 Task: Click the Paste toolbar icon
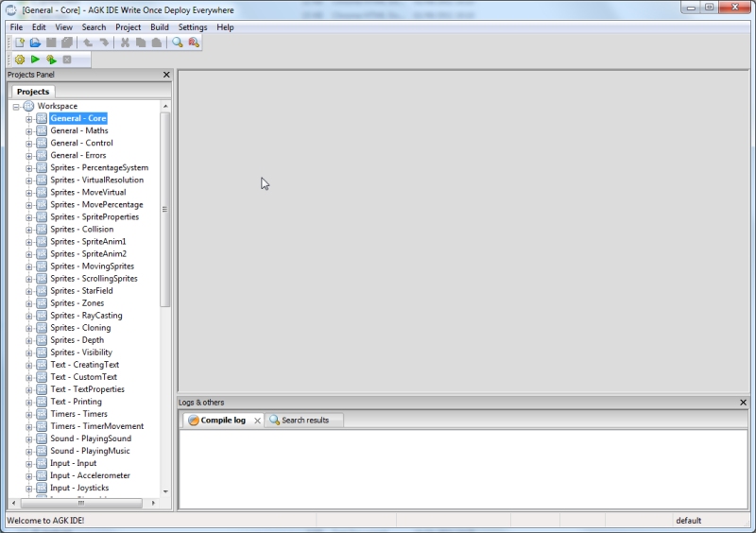point(157,43)
